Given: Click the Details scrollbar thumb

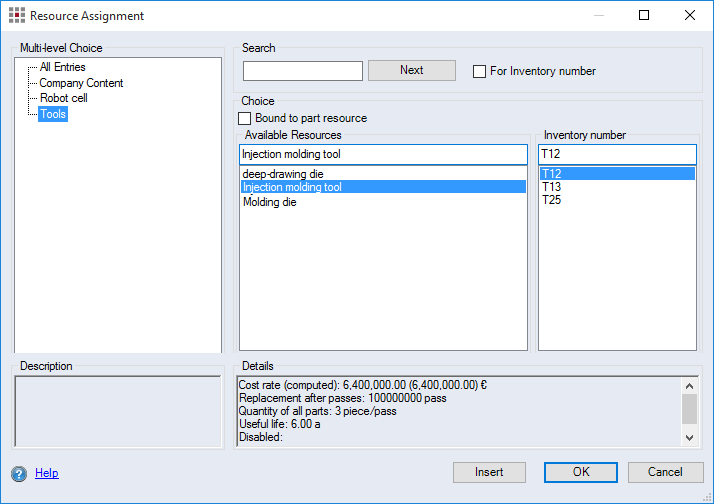Looking at the screenshot, I should coord(689,409).
